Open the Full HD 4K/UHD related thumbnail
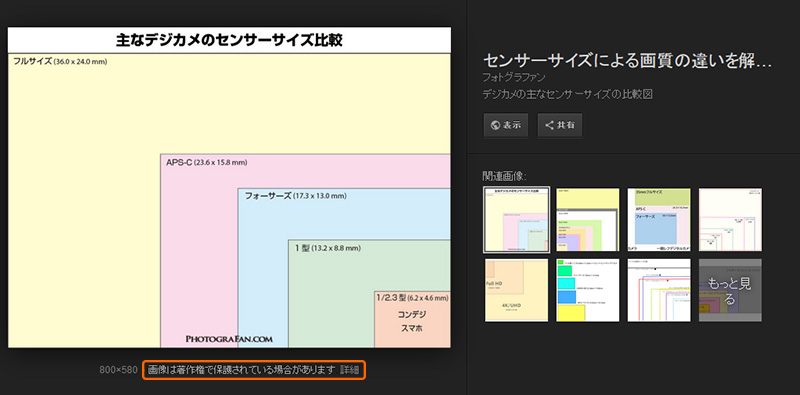 coord(516,290)
